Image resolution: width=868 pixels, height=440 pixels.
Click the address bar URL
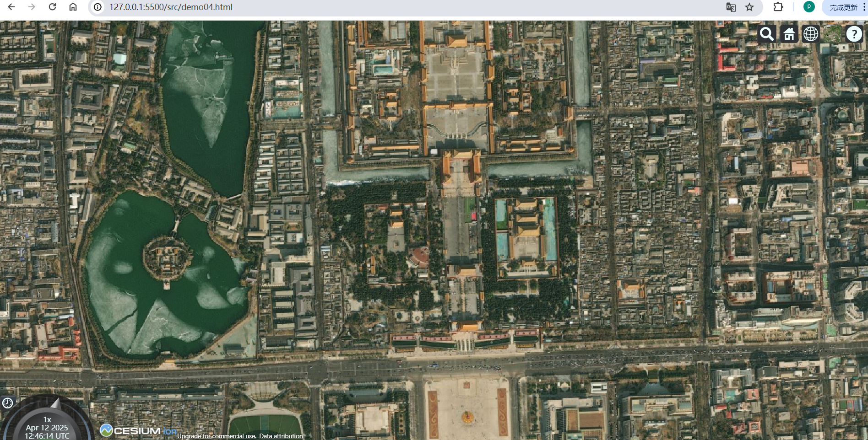[x=171, y=7]
